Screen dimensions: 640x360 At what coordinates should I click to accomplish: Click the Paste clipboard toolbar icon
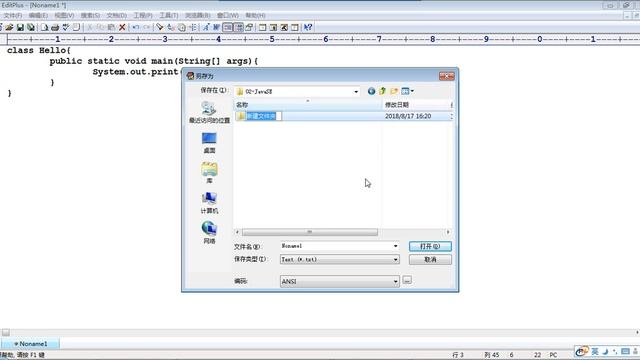(111, 27)
